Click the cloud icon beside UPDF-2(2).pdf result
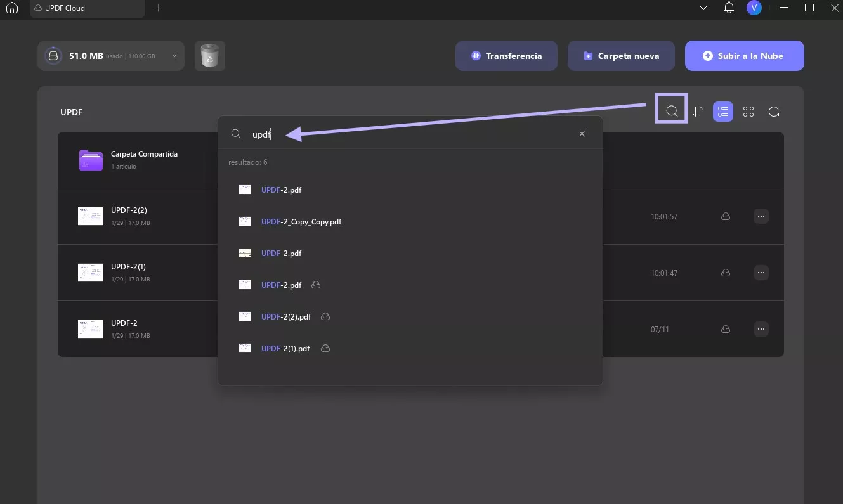843x504 pixels. tap(325, 316)
